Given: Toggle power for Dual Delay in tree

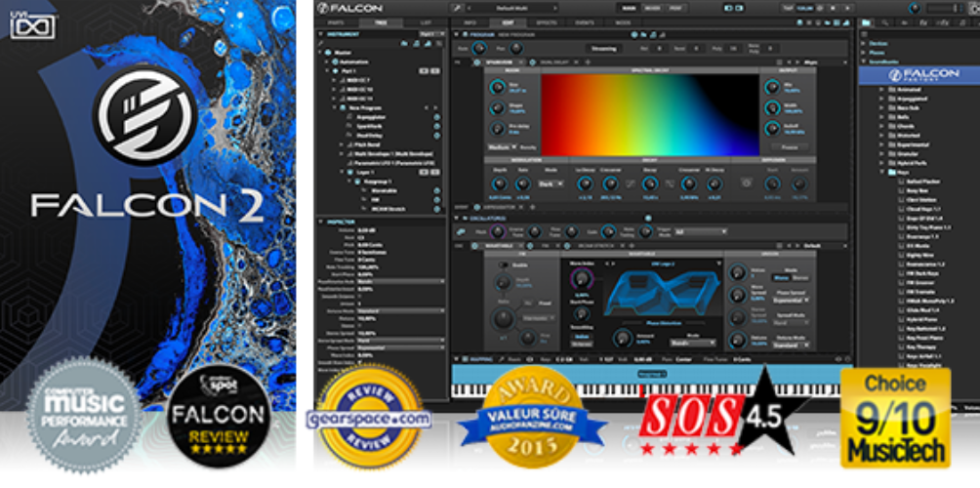Looking at the screenshot, I should point(437,135).
